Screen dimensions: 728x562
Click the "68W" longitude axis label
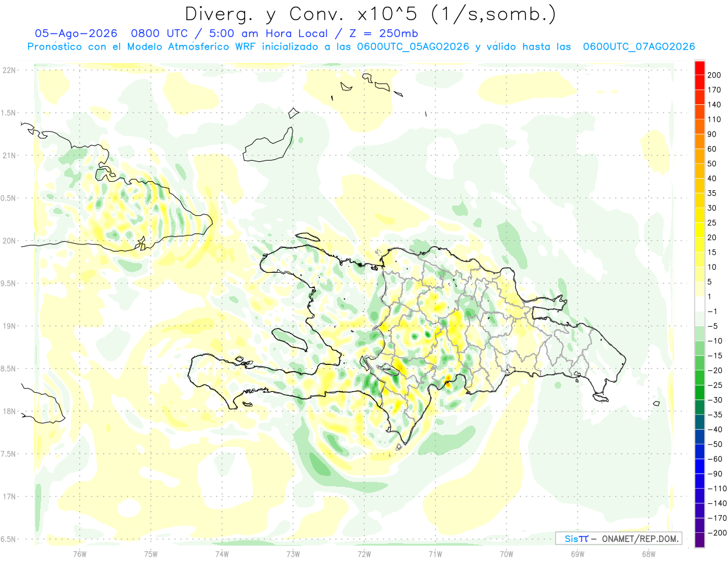click(649, 554)
